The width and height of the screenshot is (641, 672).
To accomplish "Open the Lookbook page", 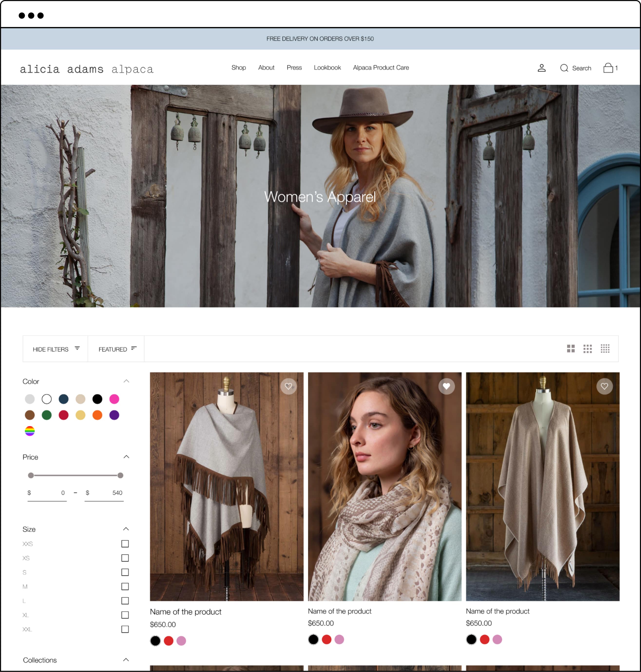I will 327,68.
